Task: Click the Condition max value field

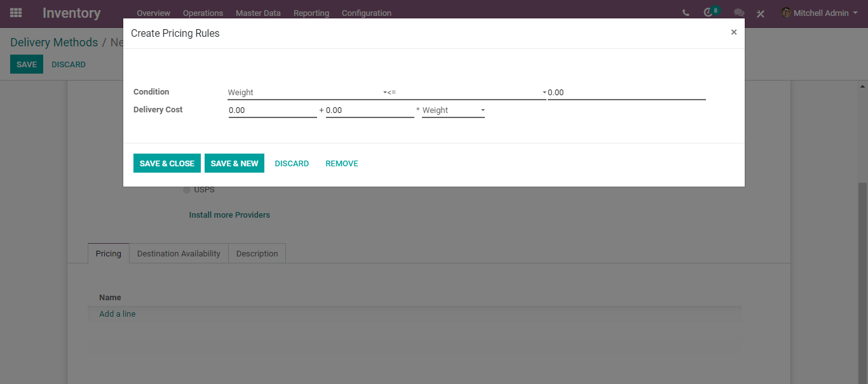Action: tap(627, 93)
